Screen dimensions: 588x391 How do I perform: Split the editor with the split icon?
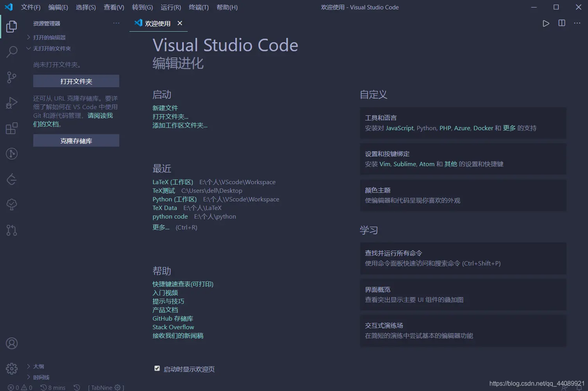tap(562, 23)
